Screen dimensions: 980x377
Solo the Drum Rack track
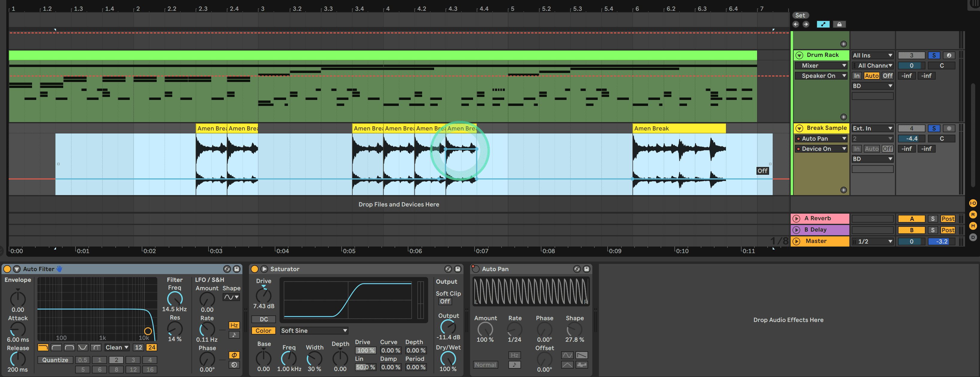point(934,55)
